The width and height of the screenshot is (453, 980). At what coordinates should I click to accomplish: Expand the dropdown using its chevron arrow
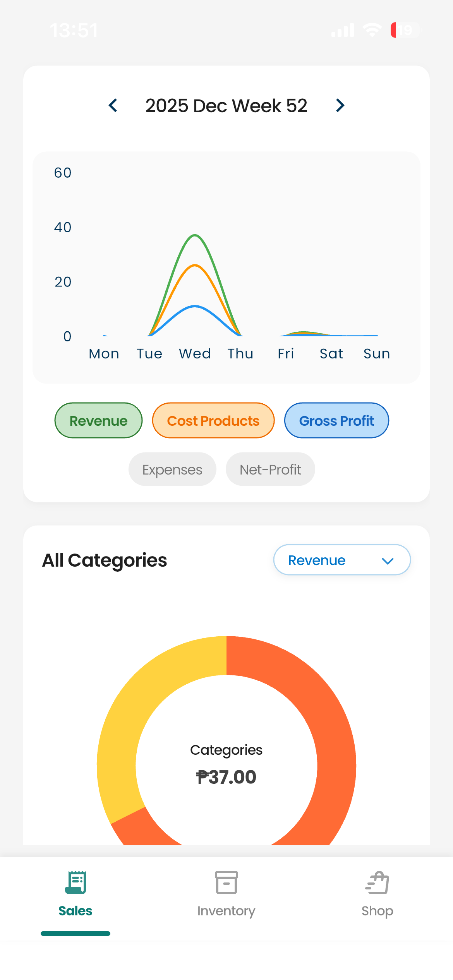point(388,560)
